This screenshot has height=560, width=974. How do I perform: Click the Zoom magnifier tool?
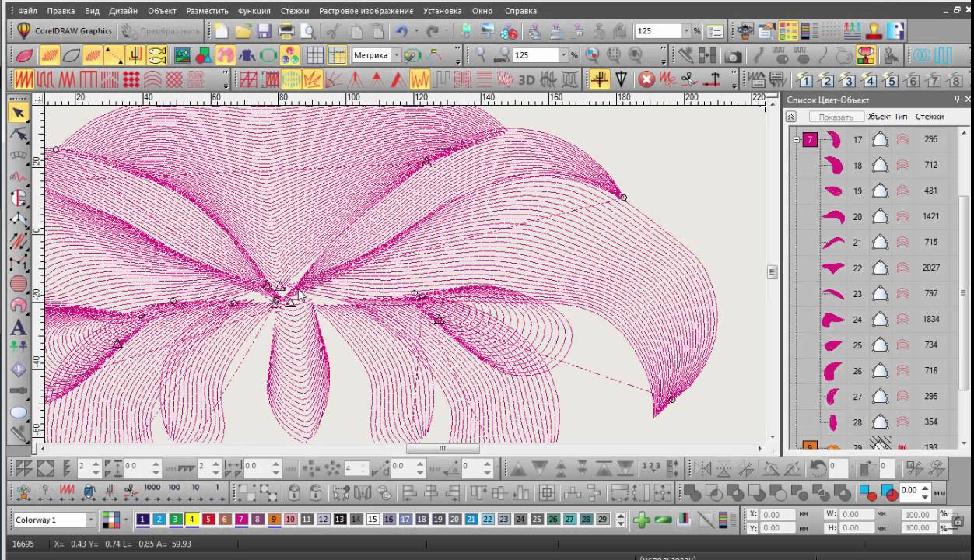point(482,56)
